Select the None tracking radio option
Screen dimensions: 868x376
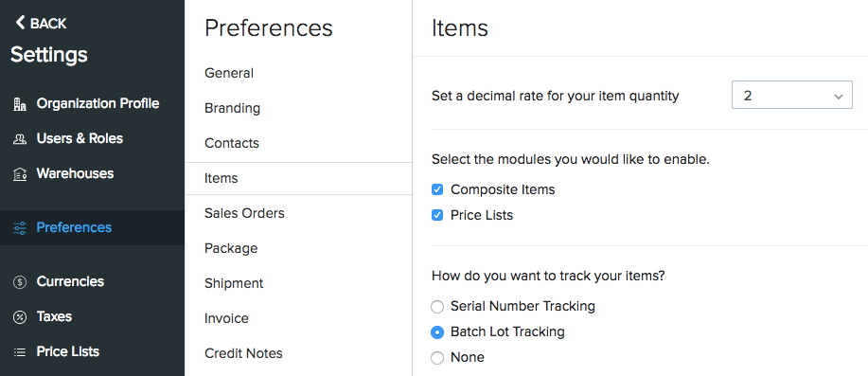coord(437,358)
